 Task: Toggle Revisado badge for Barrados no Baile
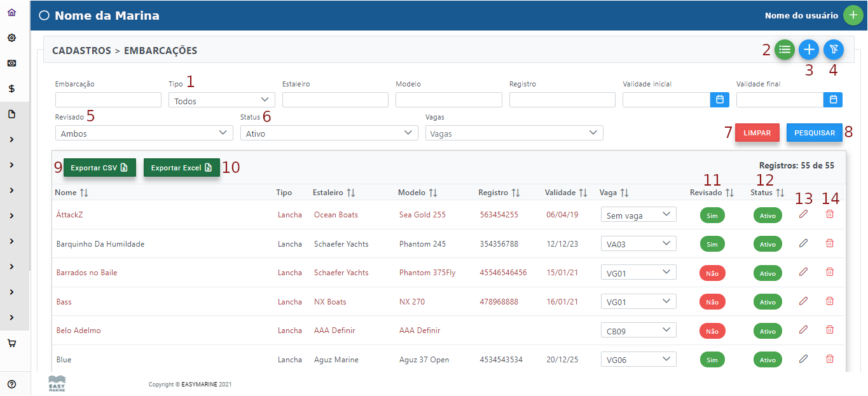click(712, 273)
